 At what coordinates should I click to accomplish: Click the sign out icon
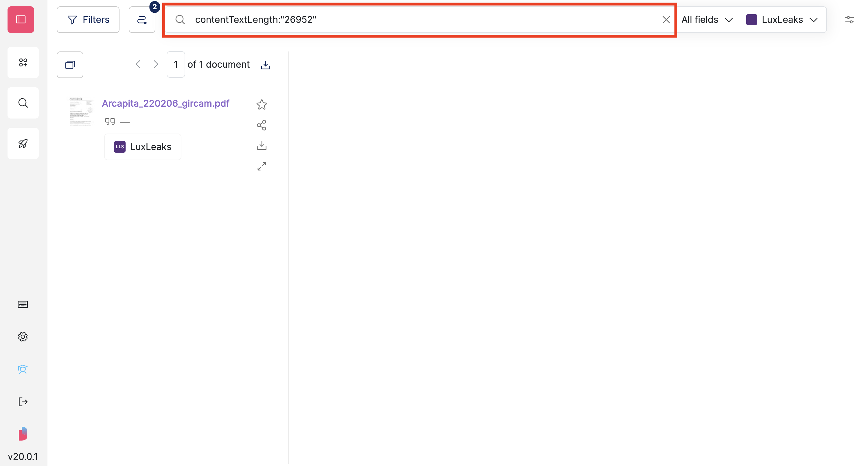[23, 401]
